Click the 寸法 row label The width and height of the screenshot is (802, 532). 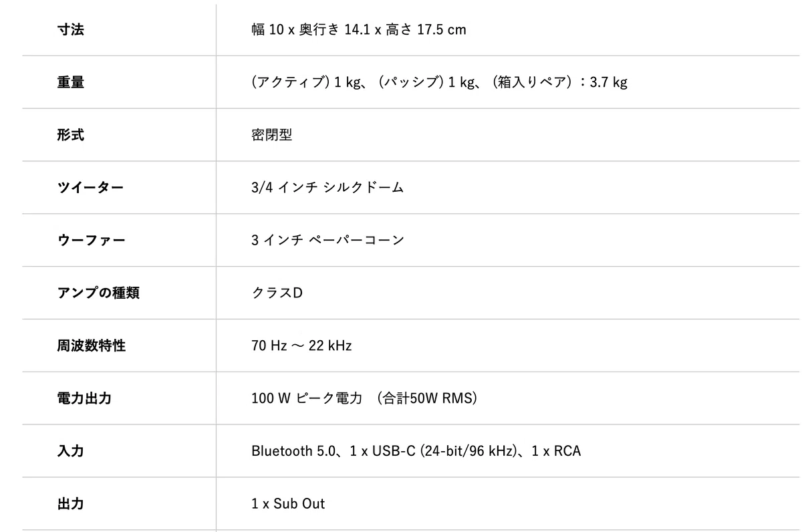pos(71,29)
